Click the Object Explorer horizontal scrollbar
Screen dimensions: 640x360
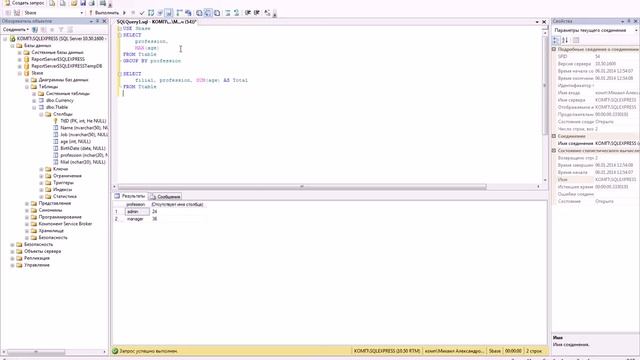36,351
